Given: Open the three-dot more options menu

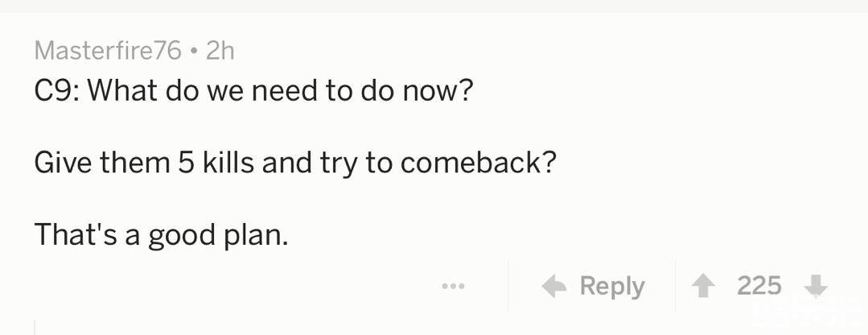Looking at the screenshot, I should 453,286.
